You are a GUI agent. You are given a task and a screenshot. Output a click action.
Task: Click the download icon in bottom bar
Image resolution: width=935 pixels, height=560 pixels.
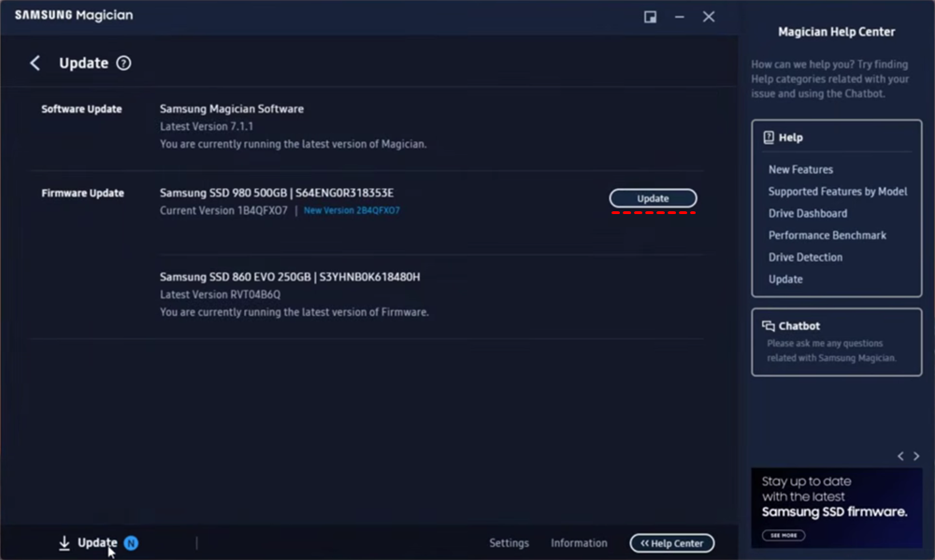[65, 543]
